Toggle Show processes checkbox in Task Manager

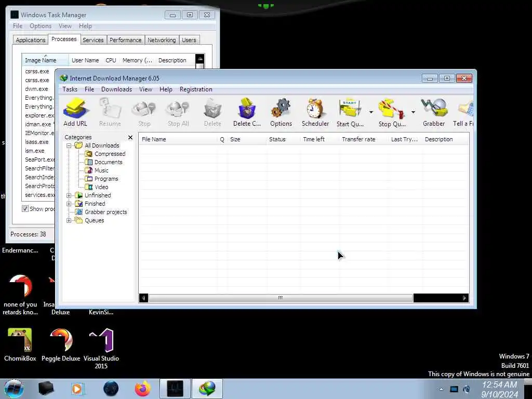pos(25,209)
